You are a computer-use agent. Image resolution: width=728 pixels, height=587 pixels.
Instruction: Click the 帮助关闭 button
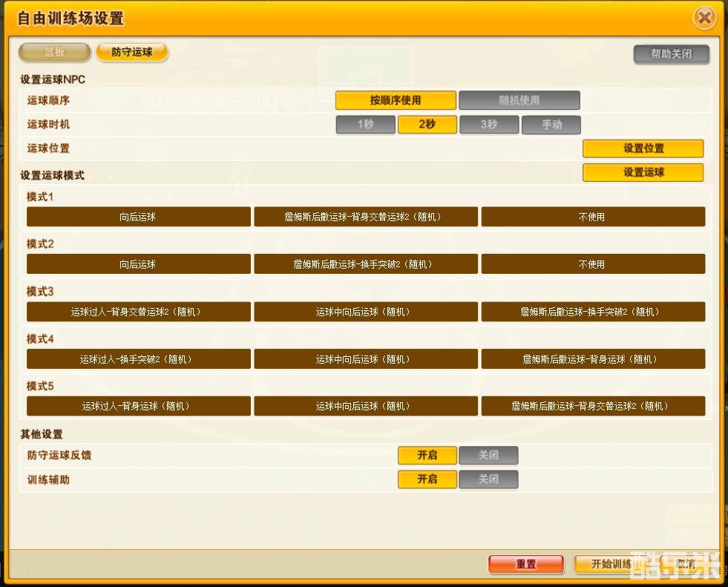pos(671,54)
